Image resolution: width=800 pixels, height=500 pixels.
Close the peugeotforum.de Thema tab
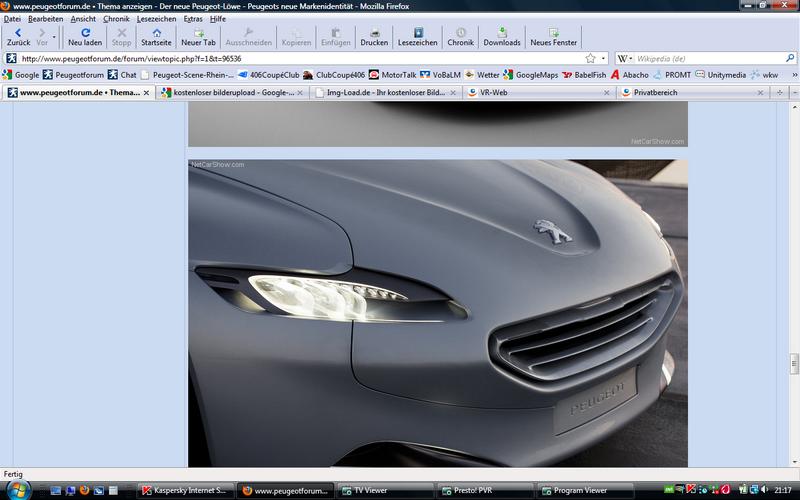[146, 93]
